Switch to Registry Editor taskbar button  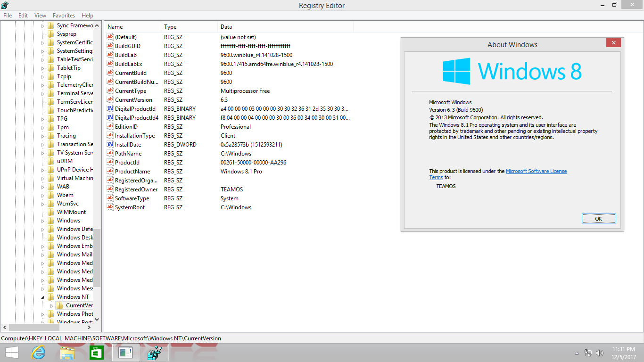[x=155, y=353]
